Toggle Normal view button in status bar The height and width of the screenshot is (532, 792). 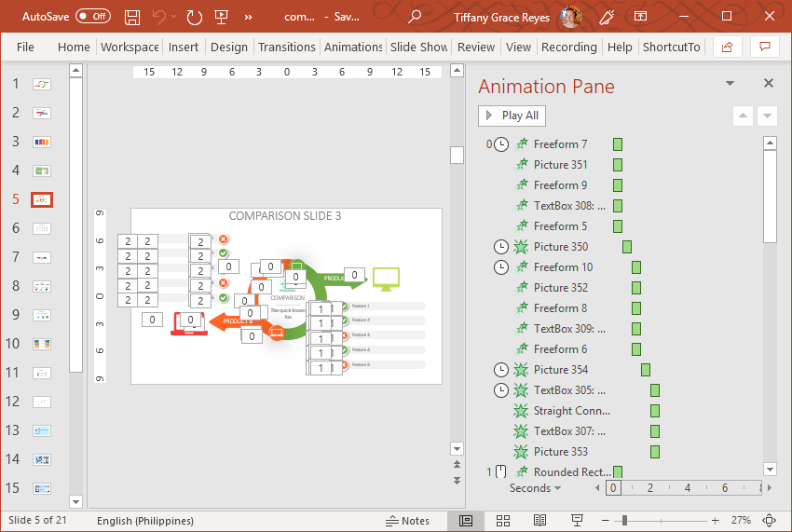pos(466,520)
